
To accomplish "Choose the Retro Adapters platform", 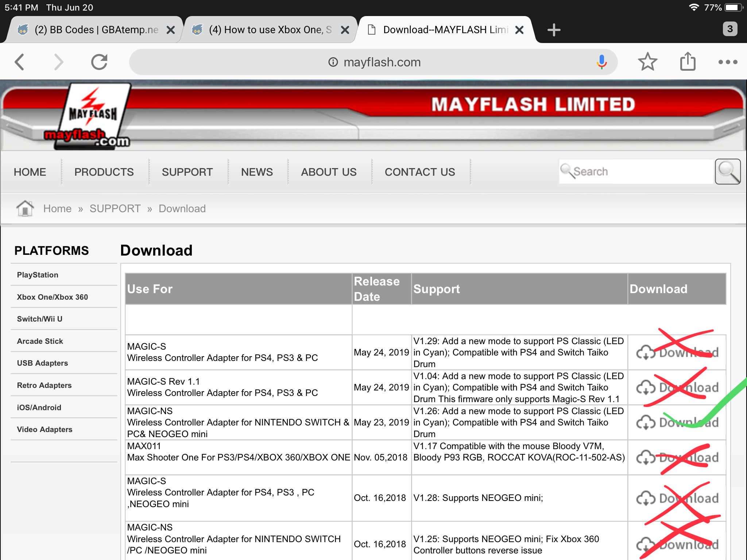I will pos(44,385).
